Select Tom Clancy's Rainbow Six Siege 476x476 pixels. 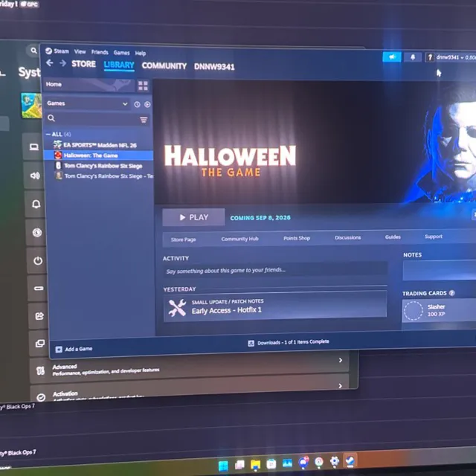99,166
